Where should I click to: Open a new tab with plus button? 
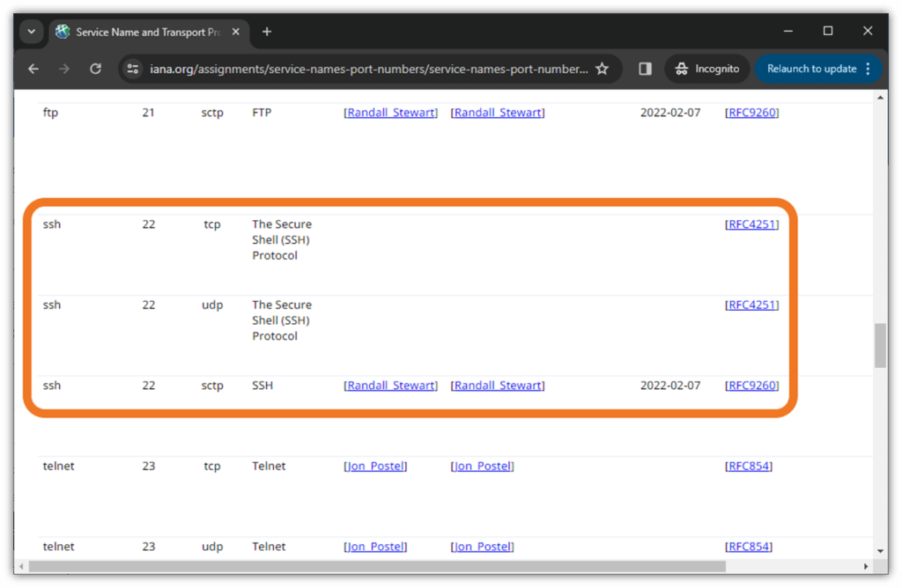pyautogui.click(x=267, y=32)
